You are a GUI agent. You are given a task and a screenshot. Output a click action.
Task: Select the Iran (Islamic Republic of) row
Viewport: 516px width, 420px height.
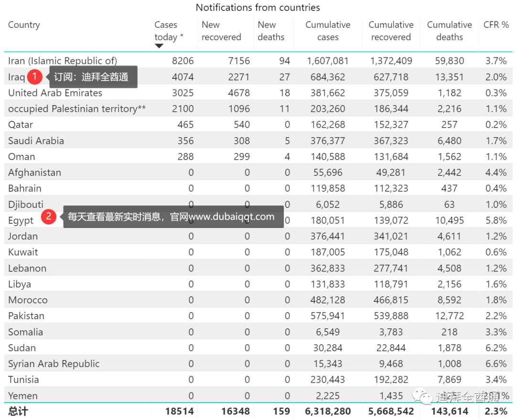pyautogui.click(x=258, y=61)
